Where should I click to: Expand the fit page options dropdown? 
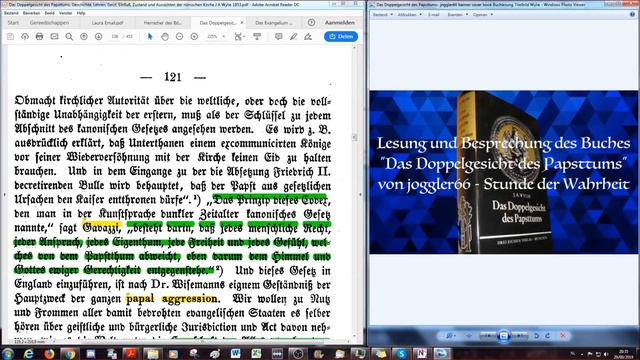(239, 37)
